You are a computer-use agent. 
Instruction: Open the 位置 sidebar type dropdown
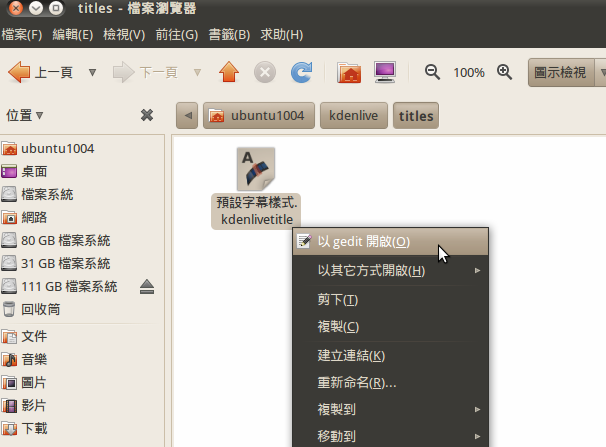point(24,115)
